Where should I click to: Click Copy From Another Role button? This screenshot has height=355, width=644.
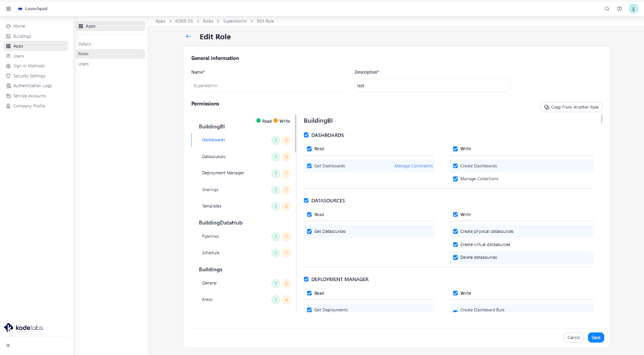pos(571,107)
